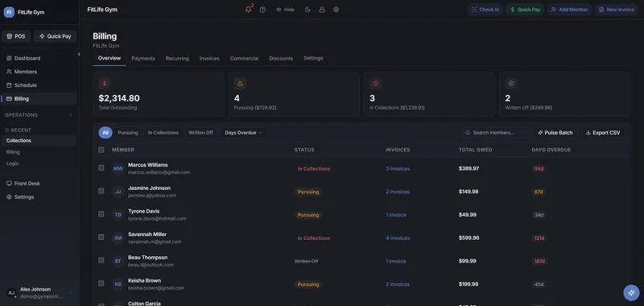This screenshot has height=306, width=644.
Task: Switch to the Recurring tab
Action: [177, 58]
